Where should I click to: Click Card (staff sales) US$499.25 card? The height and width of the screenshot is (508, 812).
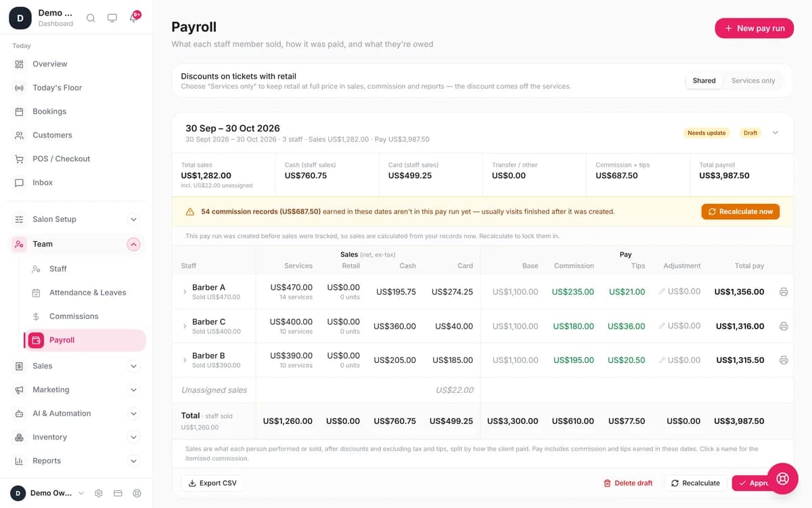point(431,175)
